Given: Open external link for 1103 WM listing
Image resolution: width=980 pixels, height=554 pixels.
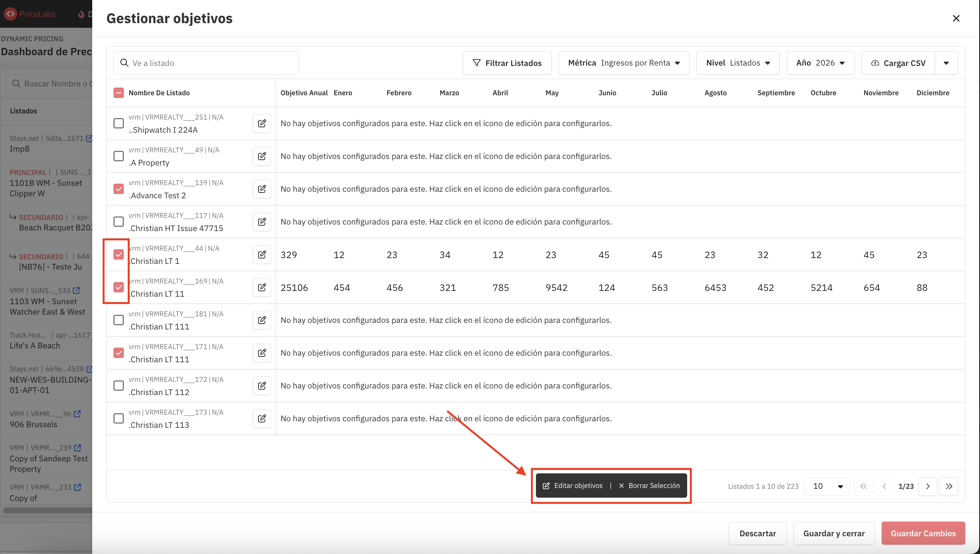Looking at the screenshot, I should click(76, 290).
